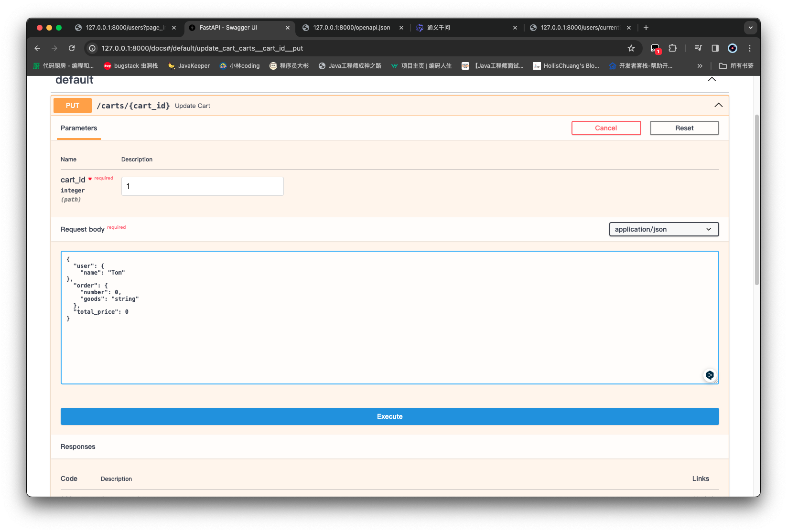Collapse the PUT /carts/{cart_id} operation
Image resolution: width=787 pixels, height=532 pixels.
(719, 105)
